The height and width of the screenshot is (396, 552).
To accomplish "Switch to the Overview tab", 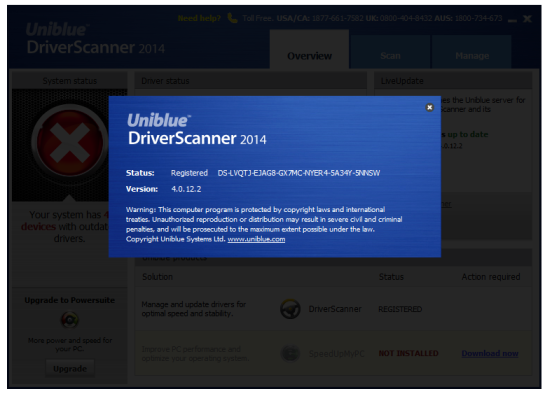I will click(309, 50).
